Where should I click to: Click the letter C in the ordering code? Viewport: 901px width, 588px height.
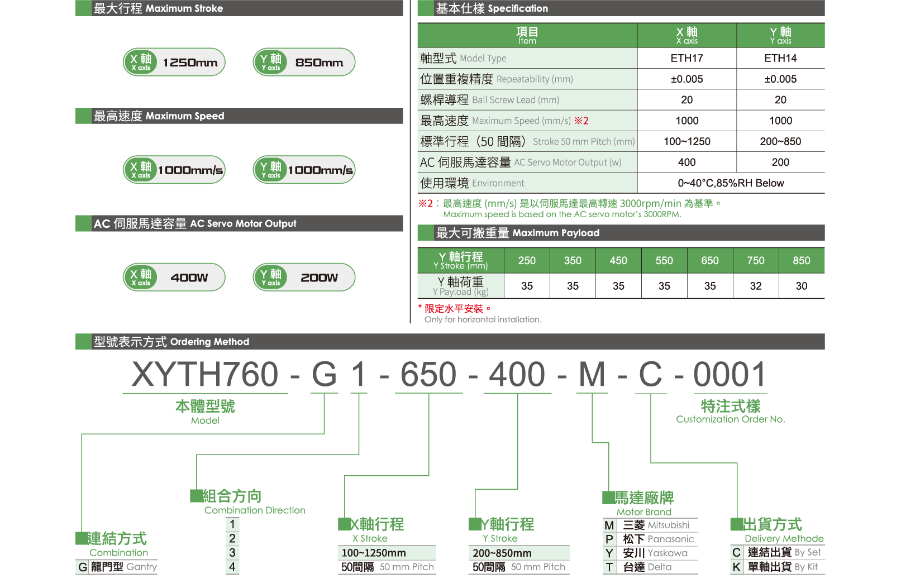pos(651,374)
